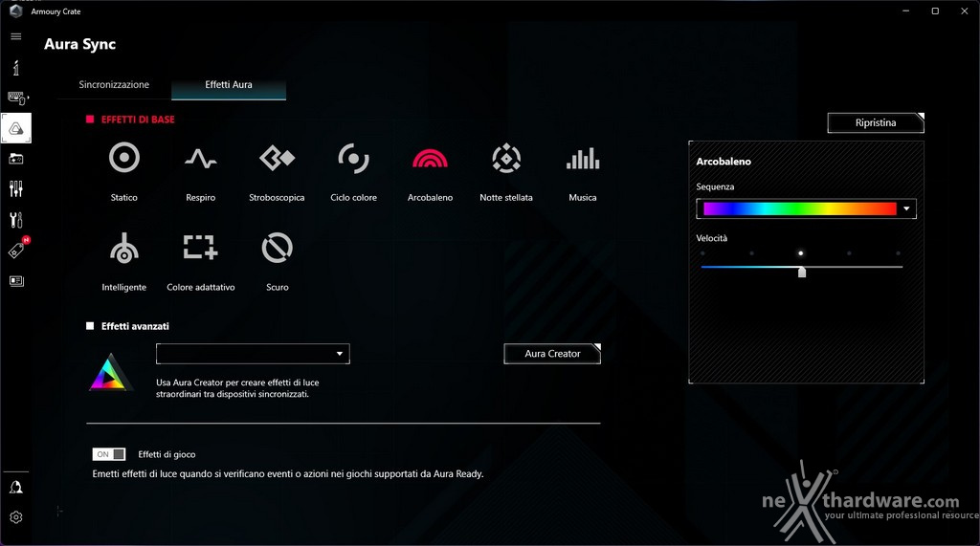
Task: Click the Aura Creator prism logo
Action: pos(111,372)
